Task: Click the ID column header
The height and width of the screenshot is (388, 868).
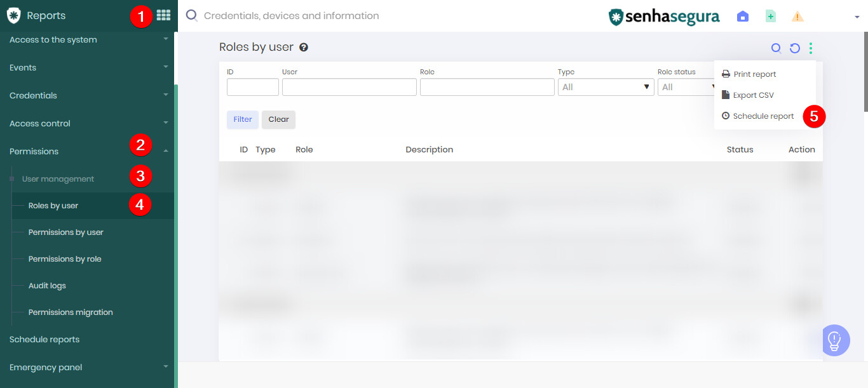Action: pos(243,150)
